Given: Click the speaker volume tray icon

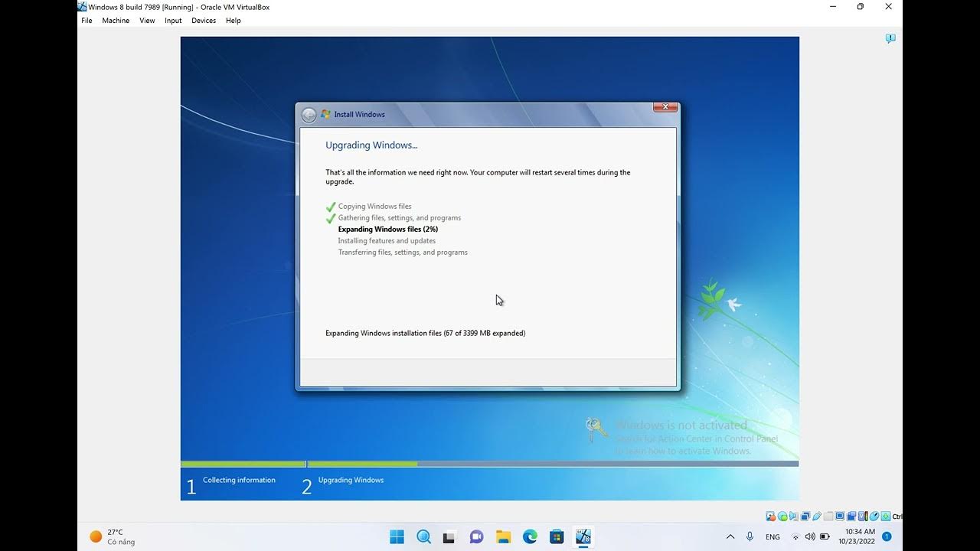Looking at the screenshot, I should coord(810,536).
